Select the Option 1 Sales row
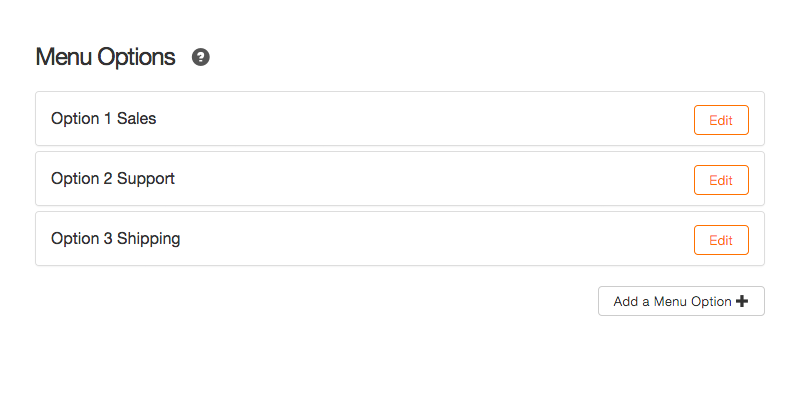 (x=399, y=118)
